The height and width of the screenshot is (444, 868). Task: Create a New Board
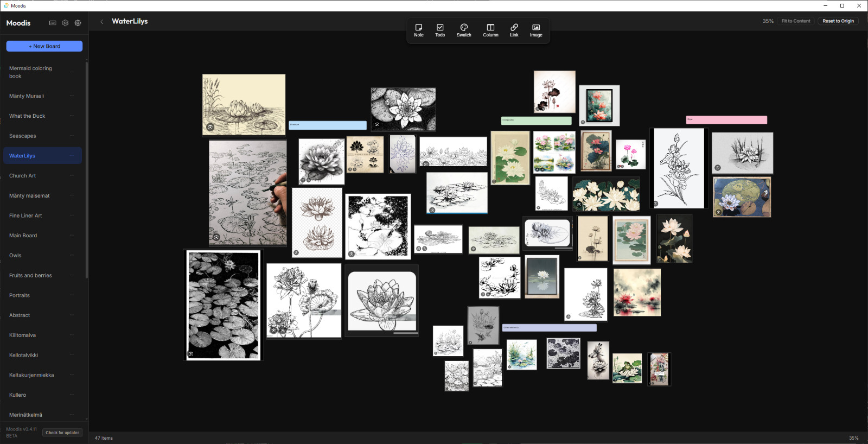44,46
